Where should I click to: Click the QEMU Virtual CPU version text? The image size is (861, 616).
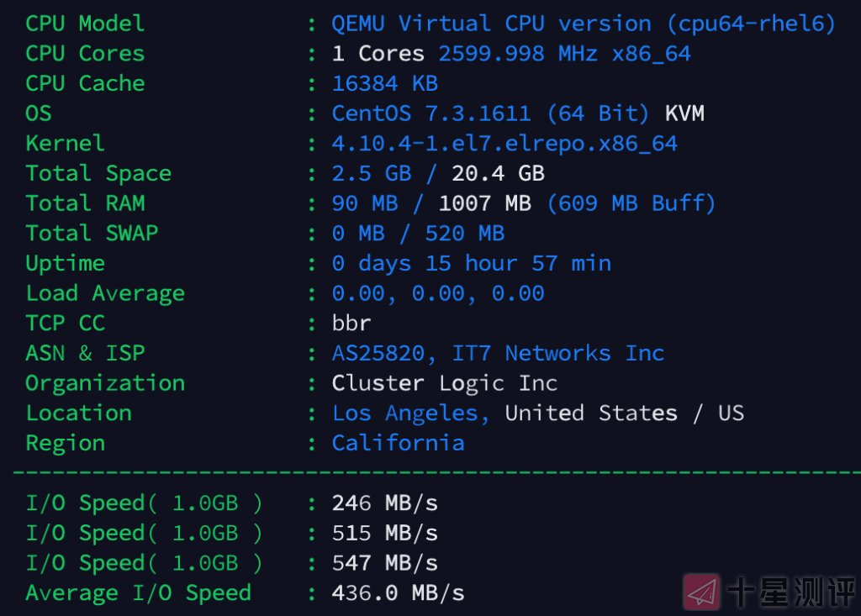tap(491, 24)
